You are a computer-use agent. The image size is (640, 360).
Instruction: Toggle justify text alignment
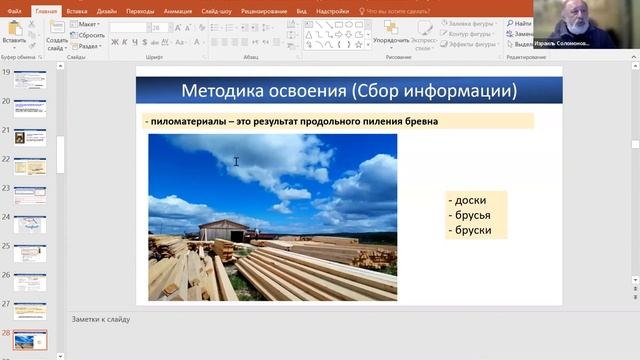tap(244, 42)
